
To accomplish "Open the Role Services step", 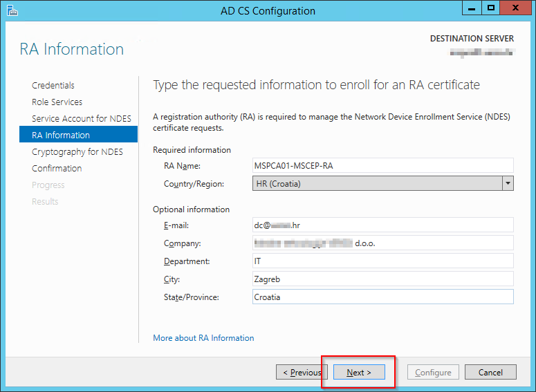I will [x=57, y=102].
